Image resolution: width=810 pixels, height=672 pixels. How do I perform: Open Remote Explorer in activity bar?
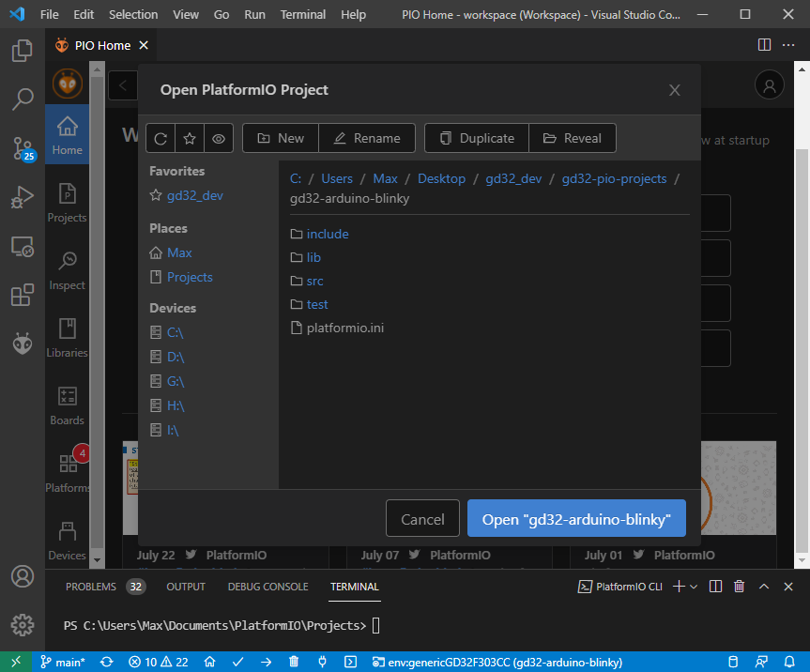click(23, 247)
